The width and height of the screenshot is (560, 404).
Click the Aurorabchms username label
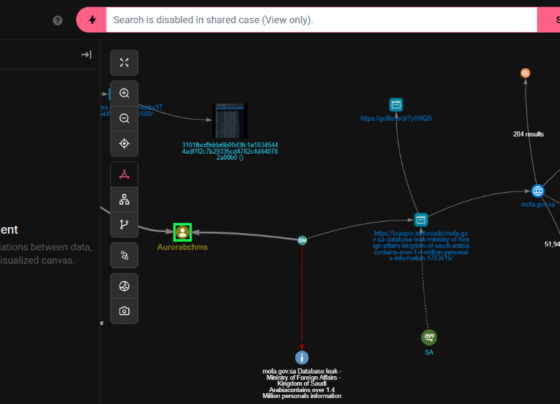point(182,247)
